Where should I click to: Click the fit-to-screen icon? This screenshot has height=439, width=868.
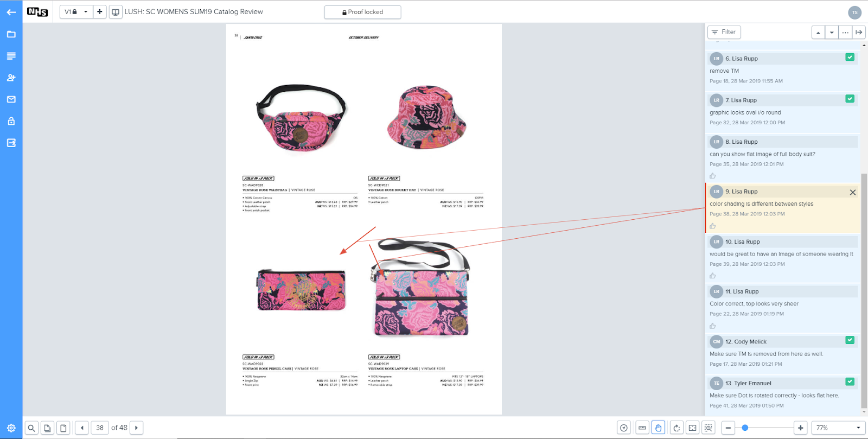coord(692,428)
